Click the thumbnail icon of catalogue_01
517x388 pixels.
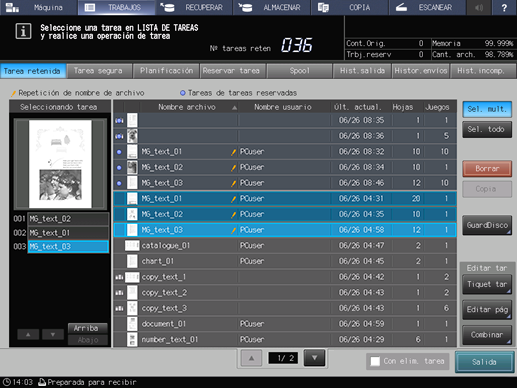click(132, 246)
